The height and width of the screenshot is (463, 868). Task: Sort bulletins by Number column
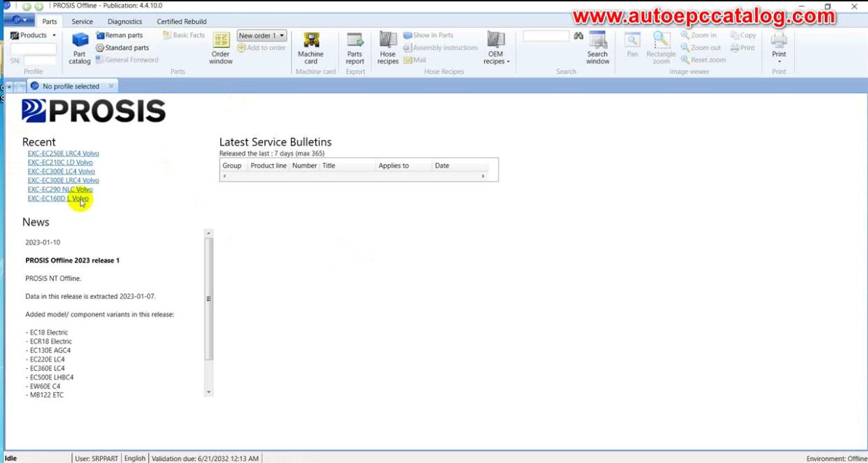coord(305,166)
